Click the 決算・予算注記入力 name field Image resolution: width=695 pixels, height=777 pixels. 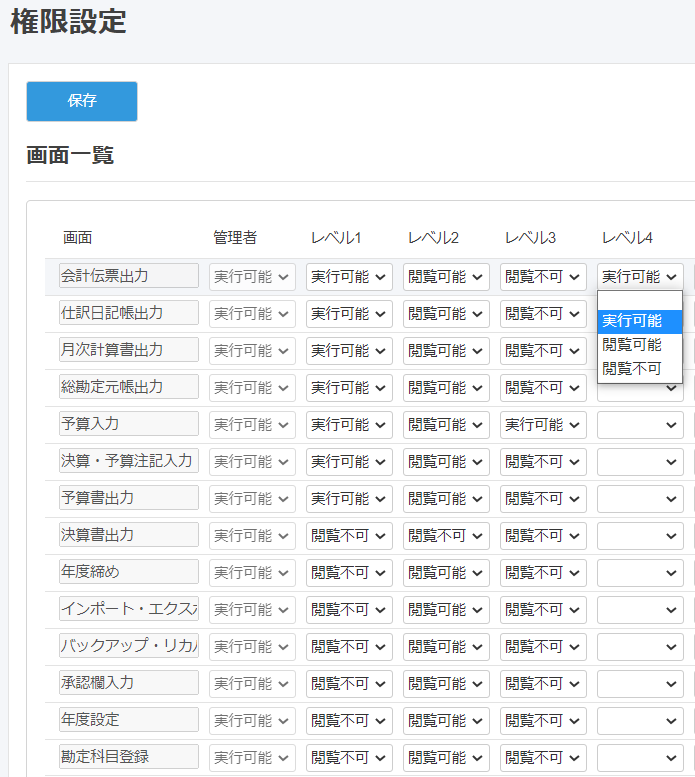pos(129,461)
